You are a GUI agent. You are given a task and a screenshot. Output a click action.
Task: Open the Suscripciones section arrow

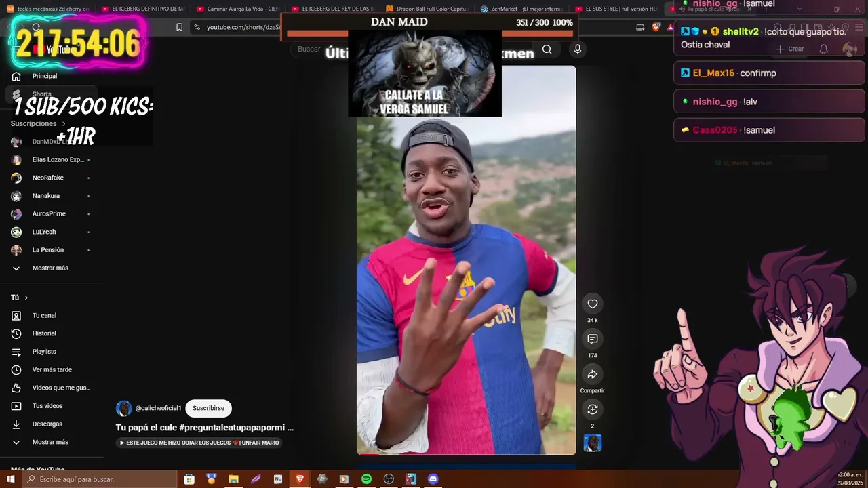[x=64, y=123]
